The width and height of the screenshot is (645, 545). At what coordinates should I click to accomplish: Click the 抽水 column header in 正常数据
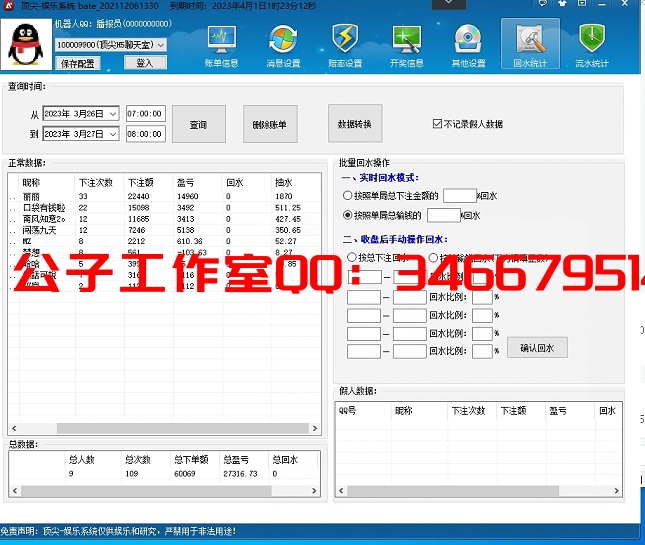coord(296,183)
